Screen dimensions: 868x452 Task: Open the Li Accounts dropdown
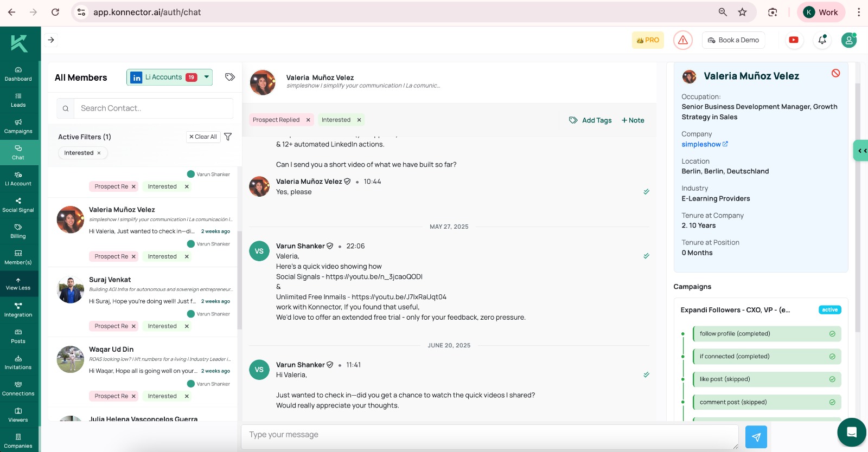coord(169,78)
